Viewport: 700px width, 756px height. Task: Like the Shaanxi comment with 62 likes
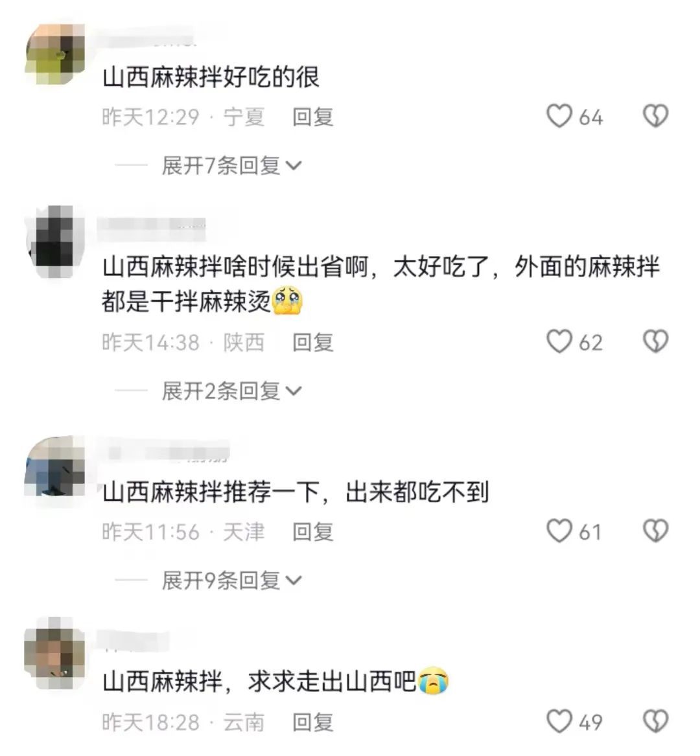[559, 342]
